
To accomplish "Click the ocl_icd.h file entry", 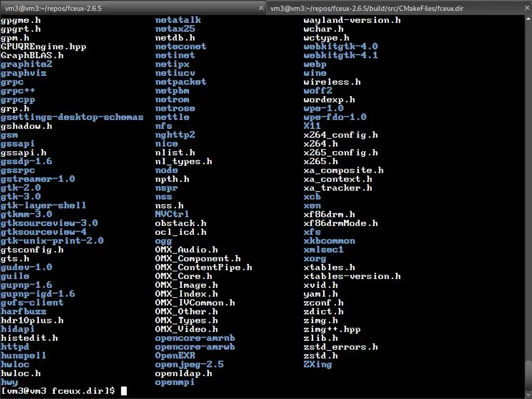I will click(x=181, y=232).
